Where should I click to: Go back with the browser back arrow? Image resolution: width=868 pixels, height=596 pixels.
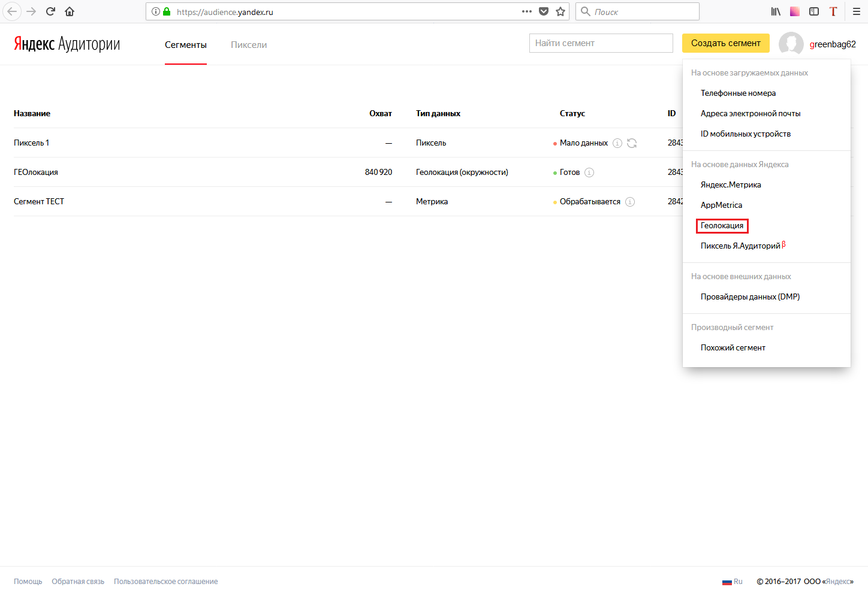click(x=12, y=11)
